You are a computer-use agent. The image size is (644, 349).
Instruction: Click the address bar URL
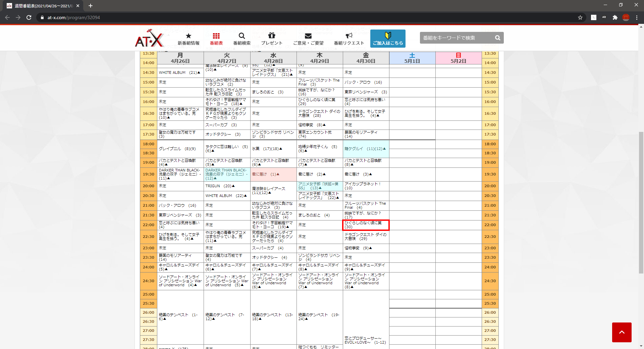point(74,17)
